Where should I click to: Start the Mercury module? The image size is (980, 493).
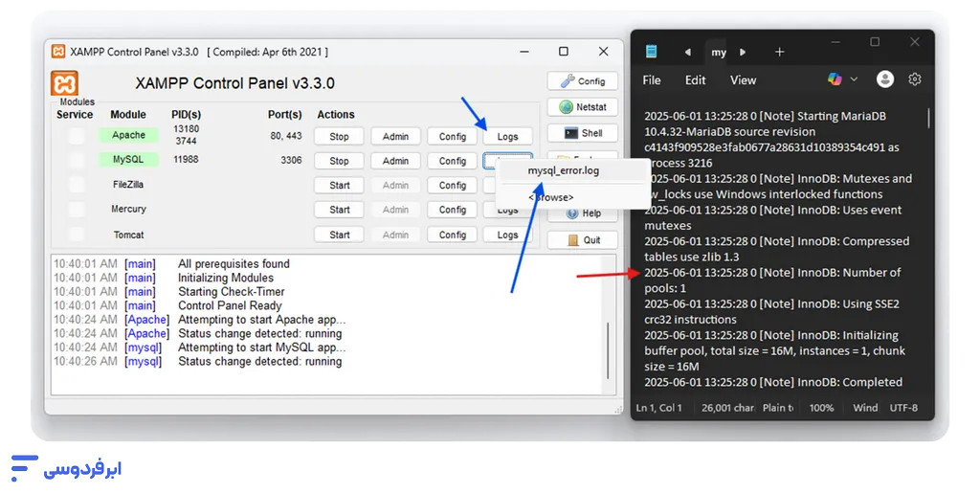tap(339, 210)
